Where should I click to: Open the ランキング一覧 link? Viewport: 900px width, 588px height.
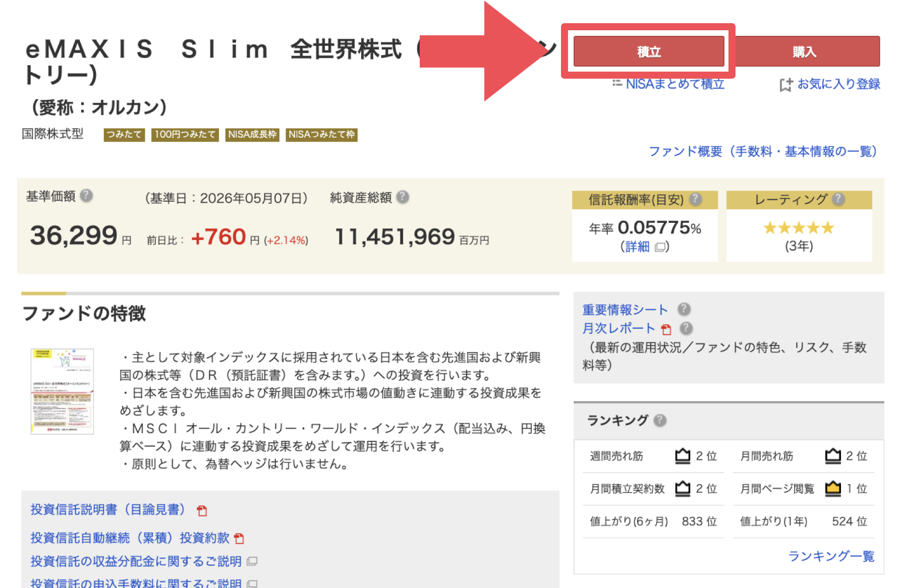point(831,556)
